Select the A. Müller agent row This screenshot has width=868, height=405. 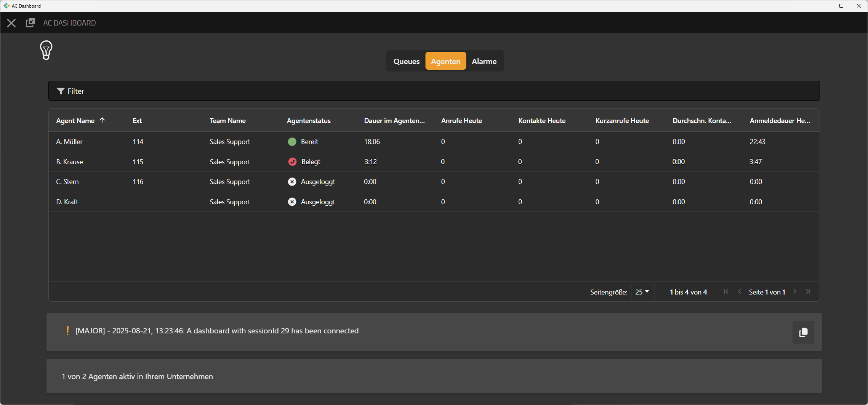(69, 142)
